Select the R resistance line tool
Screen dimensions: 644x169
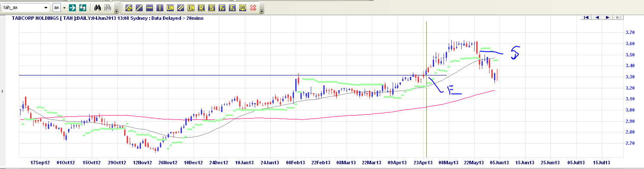(x=201, y=8)
